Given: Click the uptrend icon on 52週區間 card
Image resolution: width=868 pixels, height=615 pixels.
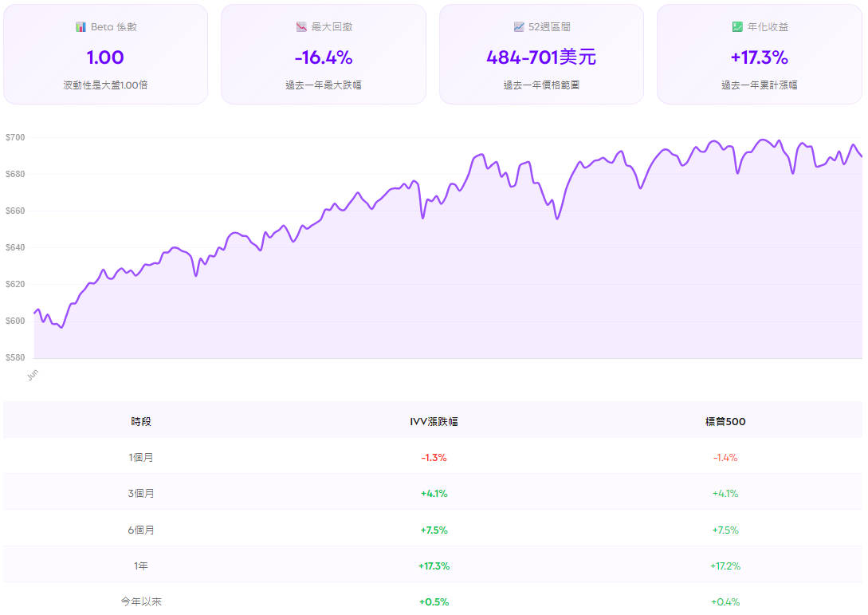Looking at the screenshot, I should click(x=518, y=26).
